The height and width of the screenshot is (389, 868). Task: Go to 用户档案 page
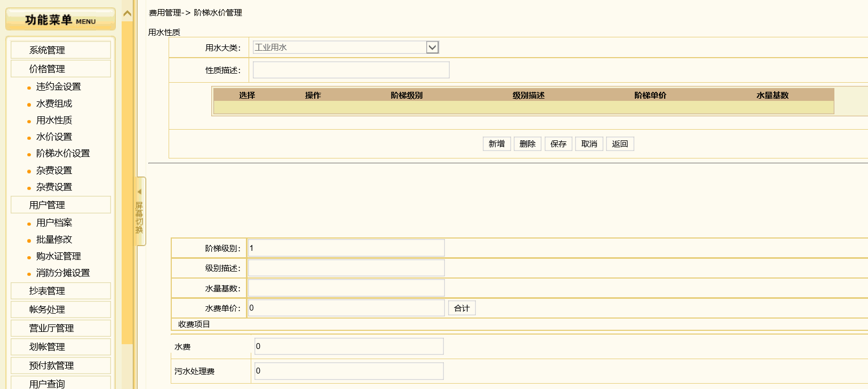tap(54, 223)
